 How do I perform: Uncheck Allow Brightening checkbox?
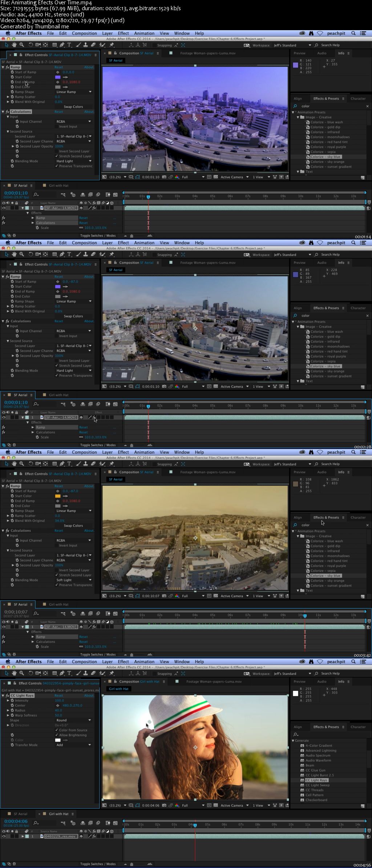[56, 735]
